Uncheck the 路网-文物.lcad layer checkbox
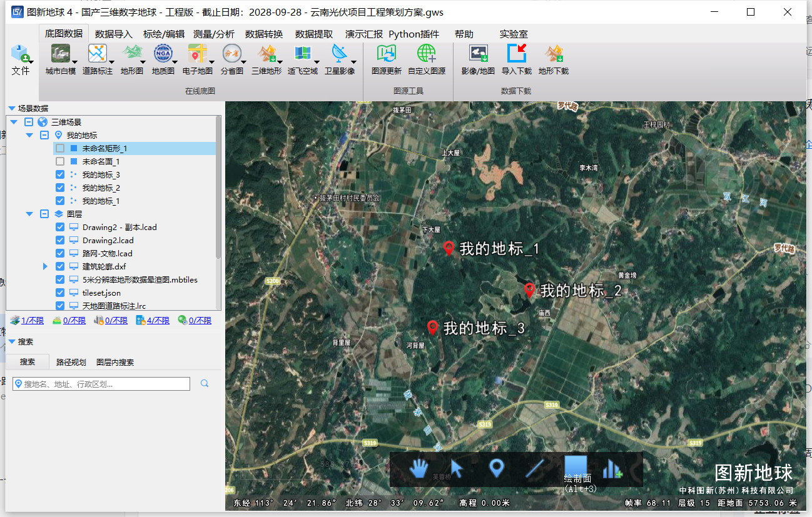The image size is (812, 517). pyautogui.click(x=60, y=253)
